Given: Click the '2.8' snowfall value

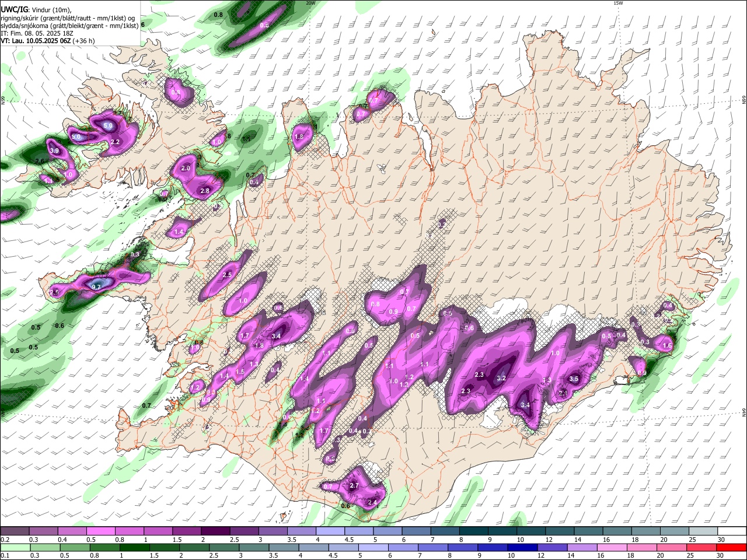Looking at the screenshot, I should click(x=205, y=191).
